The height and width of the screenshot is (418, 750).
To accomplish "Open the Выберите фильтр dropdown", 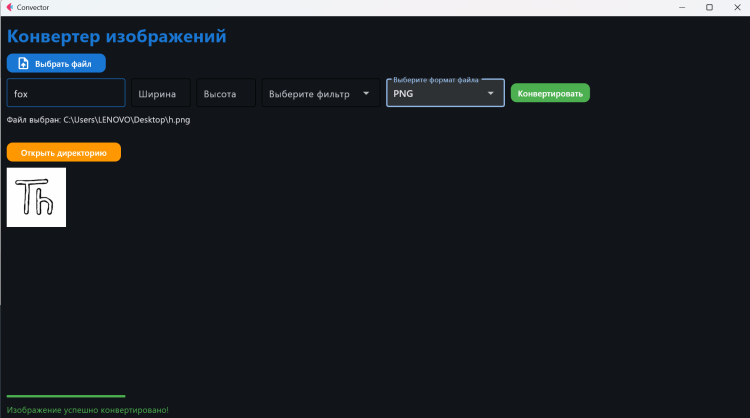I will [310, 93].
